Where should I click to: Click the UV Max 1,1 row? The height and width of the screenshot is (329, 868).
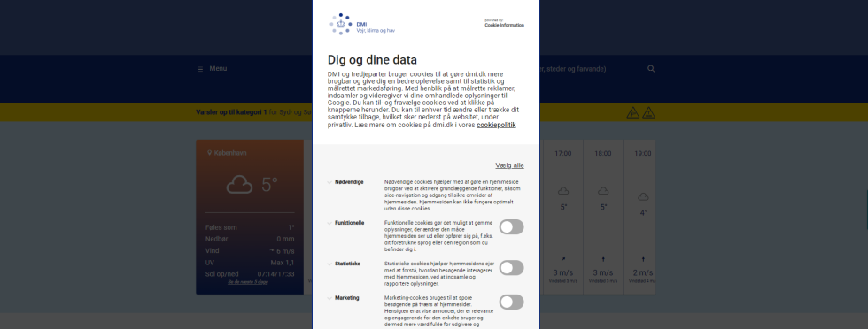pyautogui.click(x=250, y=263)
